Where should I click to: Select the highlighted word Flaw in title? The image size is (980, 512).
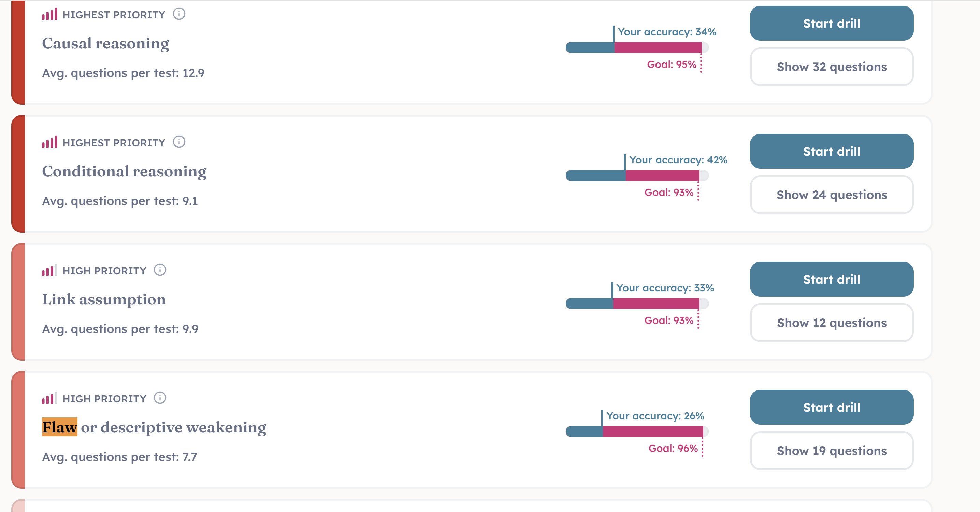tap(60, 427)
